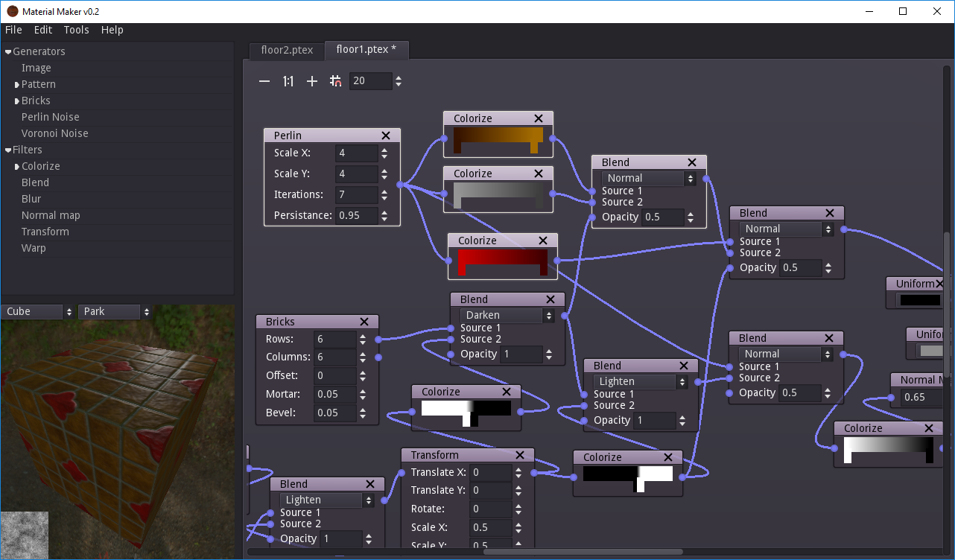The height and width of the screenshot is (560, 955).
Task: Click the Perlin Persistance value field
Action: pyautogui.click(x=356, y=215)
